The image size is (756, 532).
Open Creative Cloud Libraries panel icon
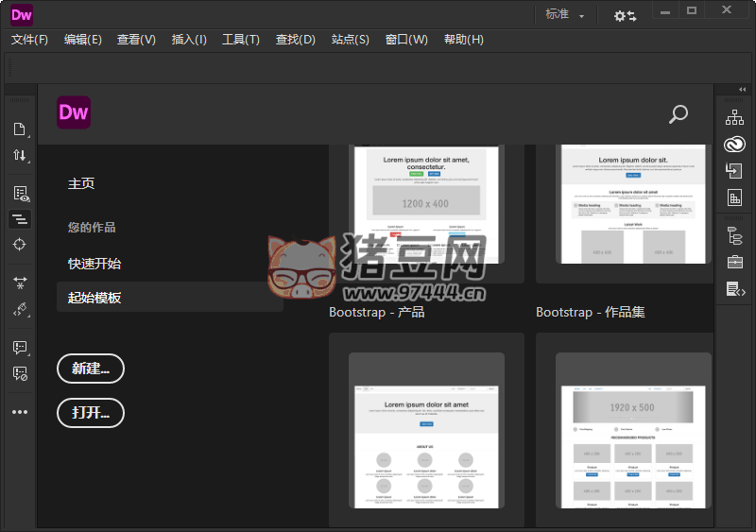[x=734, y=145]
